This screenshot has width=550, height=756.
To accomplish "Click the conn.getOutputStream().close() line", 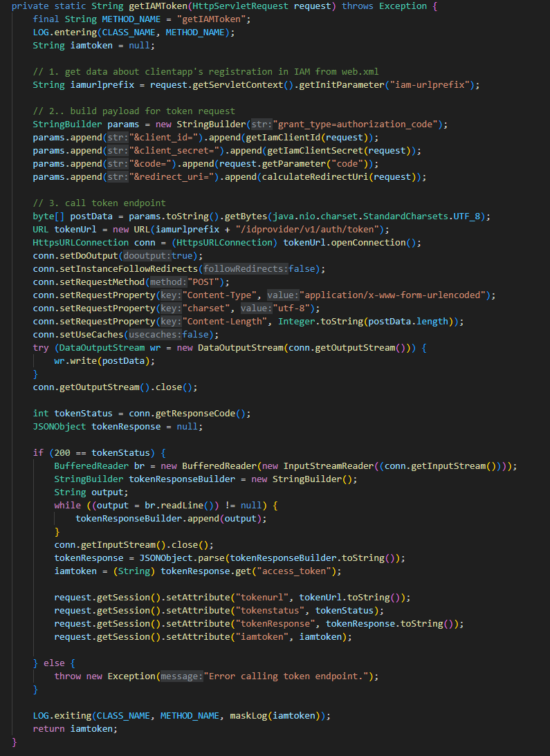I will pos(116,387).
